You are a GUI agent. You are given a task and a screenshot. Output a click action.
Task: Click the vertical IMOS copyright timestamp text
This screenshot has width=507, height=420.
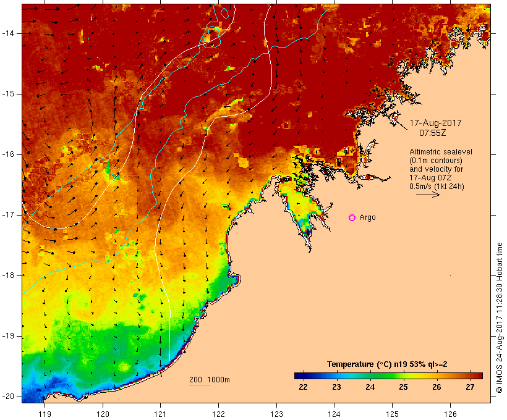(x=500, y=317)
